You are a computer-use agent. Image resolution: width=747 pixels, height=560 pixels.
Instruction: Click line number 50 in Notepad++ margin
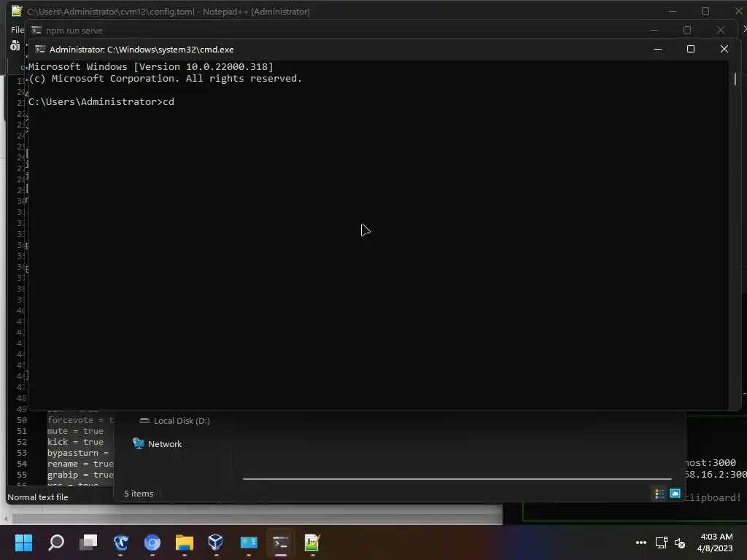tap(22, 420)
